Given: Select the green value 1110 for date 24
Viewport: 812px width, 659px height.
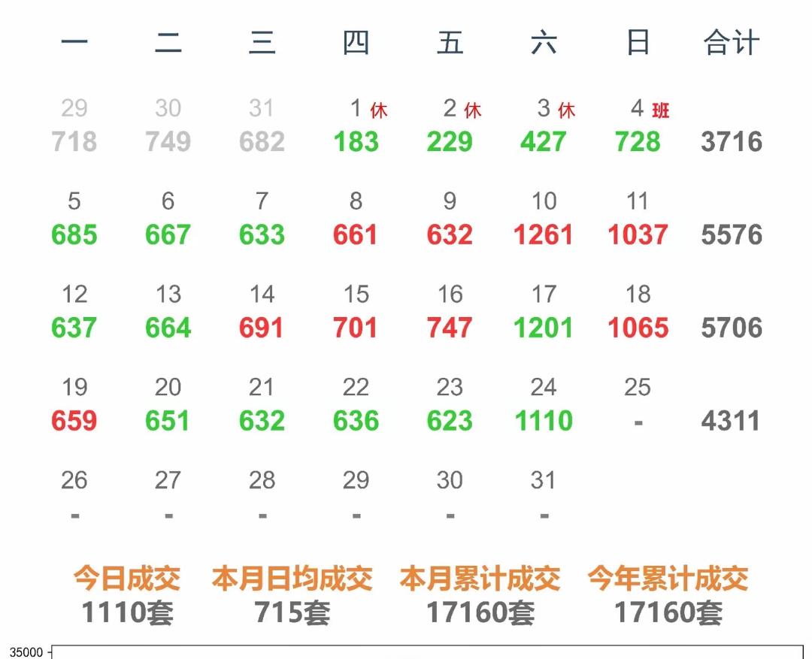Looking at the screenshot, I should pyautogui.click(x=544, y=421).
